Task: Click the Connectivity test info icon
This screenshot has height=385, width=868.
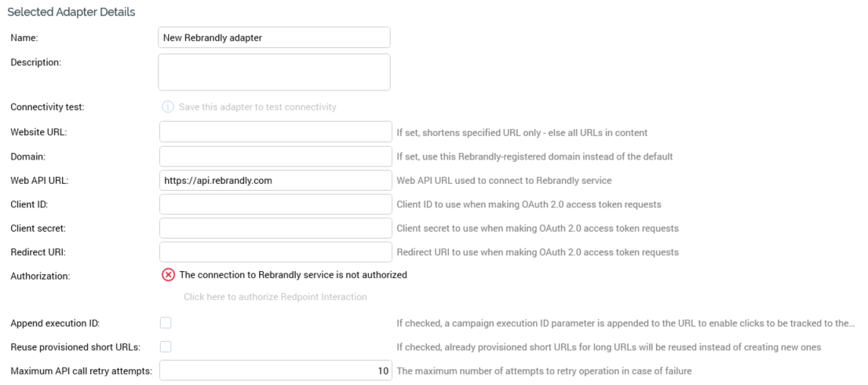Action: (x=167, y=107)
